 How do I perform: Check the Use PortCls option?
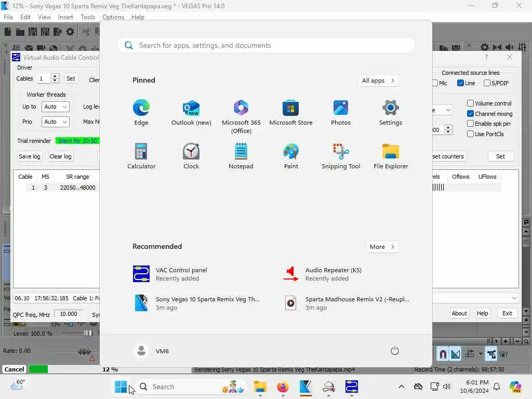coord(470,134)
